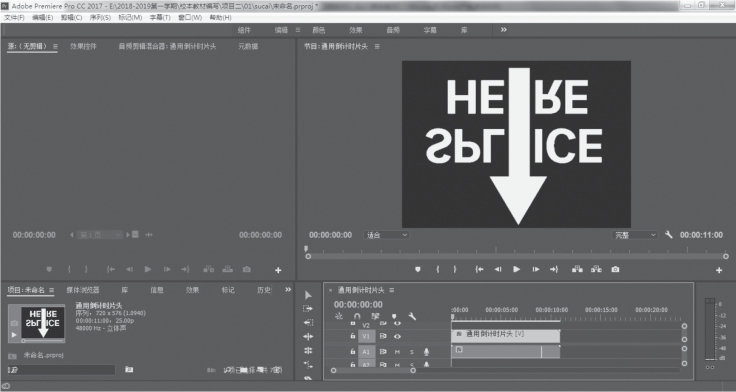736x392 pixels.
Task: Expand Project panel tabs overflow chevron
Action: 288,290
